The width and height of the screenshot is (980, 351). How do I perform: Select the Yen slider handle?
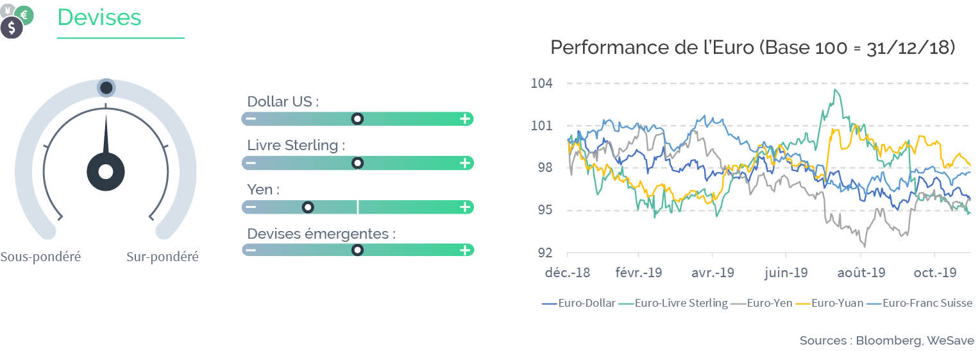click(308, 207)
